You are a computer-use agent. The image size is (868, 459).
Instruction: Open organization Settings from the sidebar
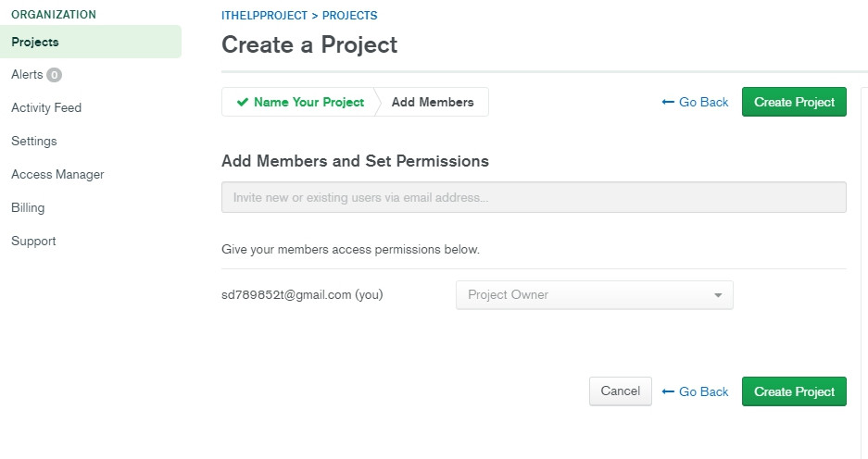pyautogui.click(x=34, y=142)
